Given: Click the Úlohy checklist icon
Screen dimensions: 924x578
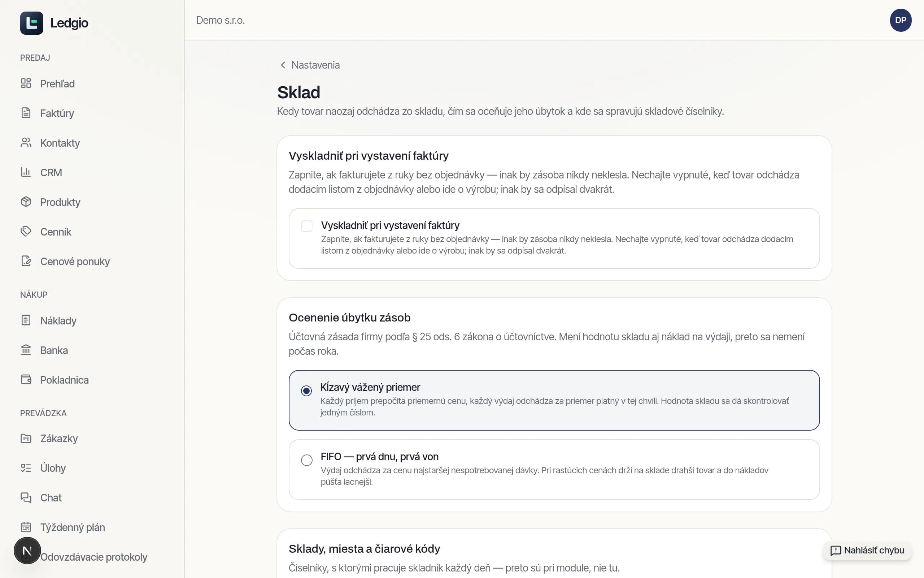Looking at the screenshot, I should [26, 468].
